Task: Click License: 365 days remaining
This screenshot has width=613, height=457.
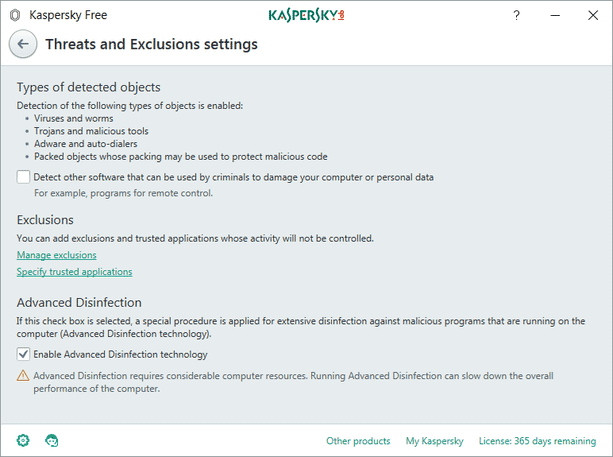Action: (x=537, y=441)
